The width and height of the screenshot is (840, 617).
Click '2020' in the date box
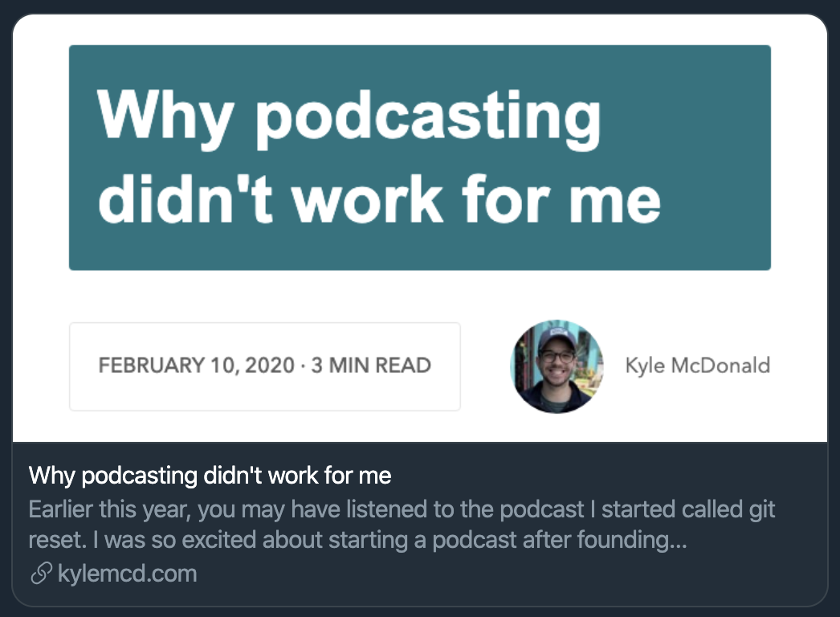(x=270, y=366)
